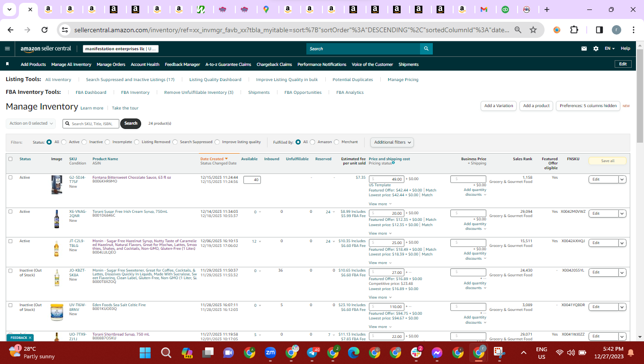This screenshot has height=364, width=644.
Task: Click the zoom magnifier icon in address bar
Action: pyautogui.click(x=518, y=30)
